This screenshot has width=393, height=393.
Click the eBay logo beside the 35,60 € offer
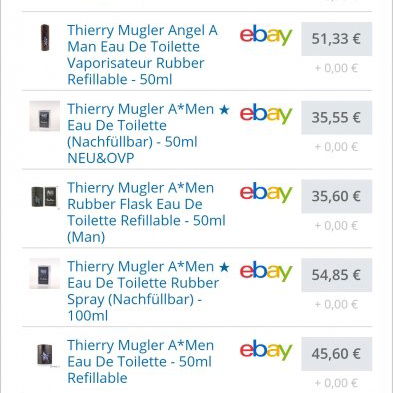point(266,192)
